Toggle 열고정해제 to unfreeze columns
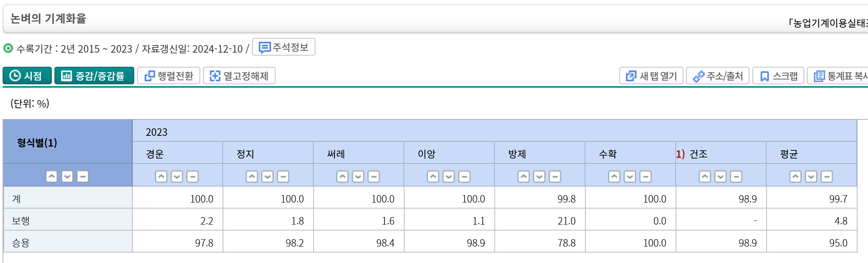868x263 pixels. [239, 76]
